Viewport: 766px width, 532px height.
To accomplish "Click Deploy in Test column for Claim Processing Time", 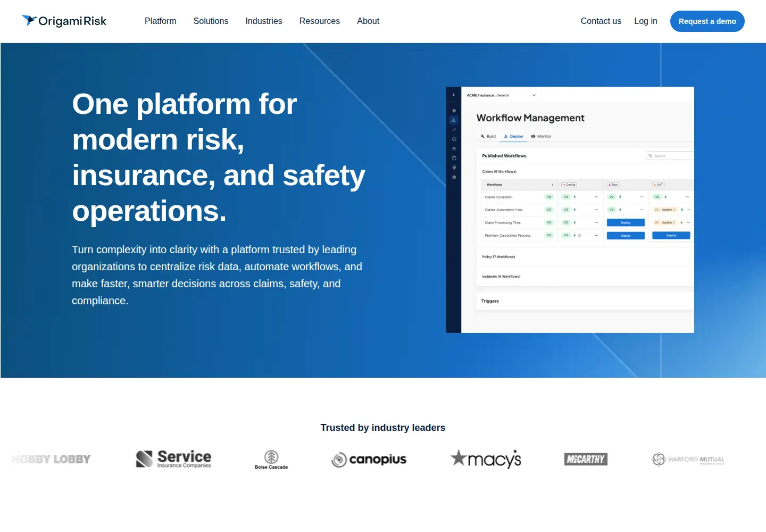I will tap(626, 223).
